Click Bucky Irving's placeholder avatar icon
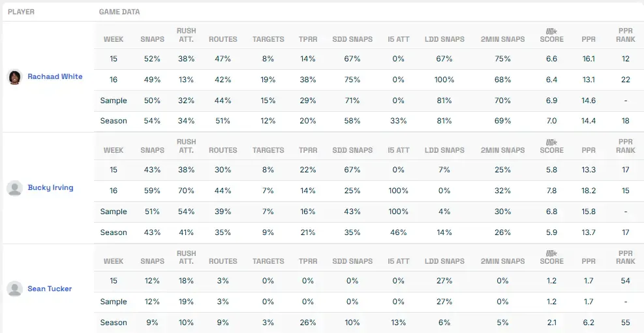This screenshot has width=644, height=333. pos(14,188)
